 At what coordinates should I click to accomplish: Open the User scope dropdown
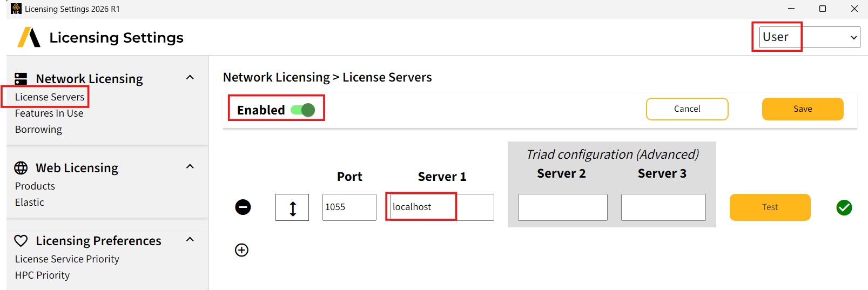810,37
